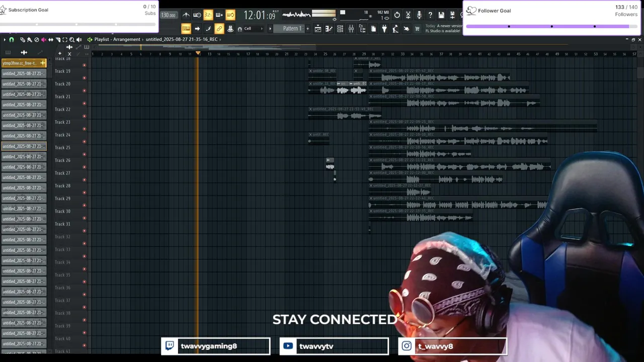Viewport: 644px width, 362px height.
Task: Toggle note/clip grouping curve icon
Action: 208,29
